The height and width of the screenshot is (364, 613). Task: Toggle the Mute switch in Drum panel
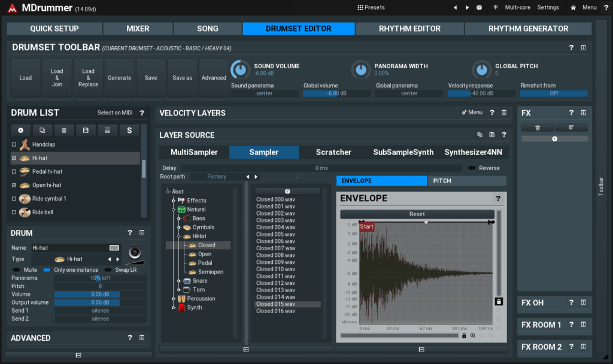16,270
